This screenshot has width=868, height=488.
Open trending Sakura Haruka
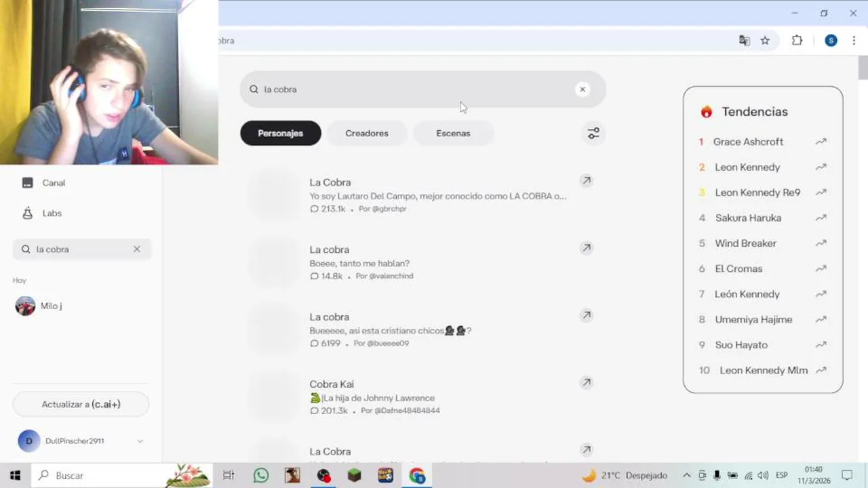click(748, 218)
